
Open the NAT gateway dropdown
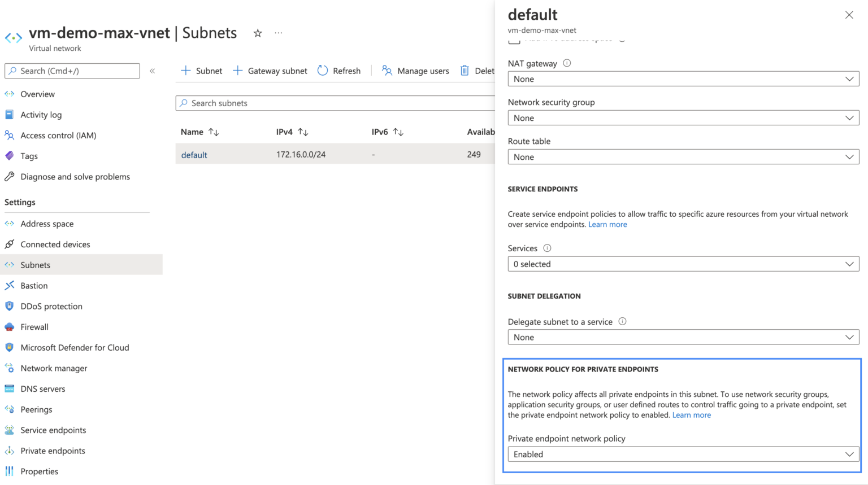[683, 79]
